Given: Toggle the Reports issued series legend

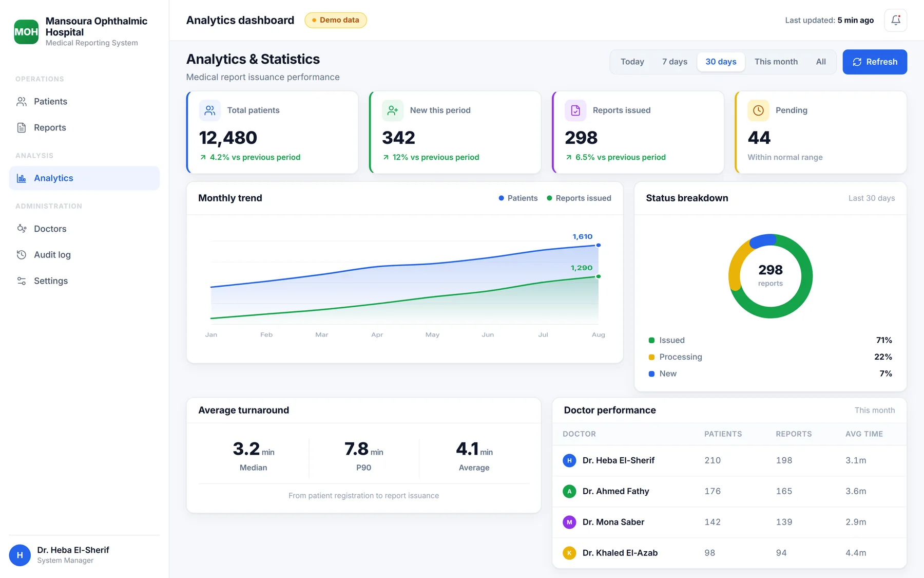Looking at the screenshot, I should point(579,198).
